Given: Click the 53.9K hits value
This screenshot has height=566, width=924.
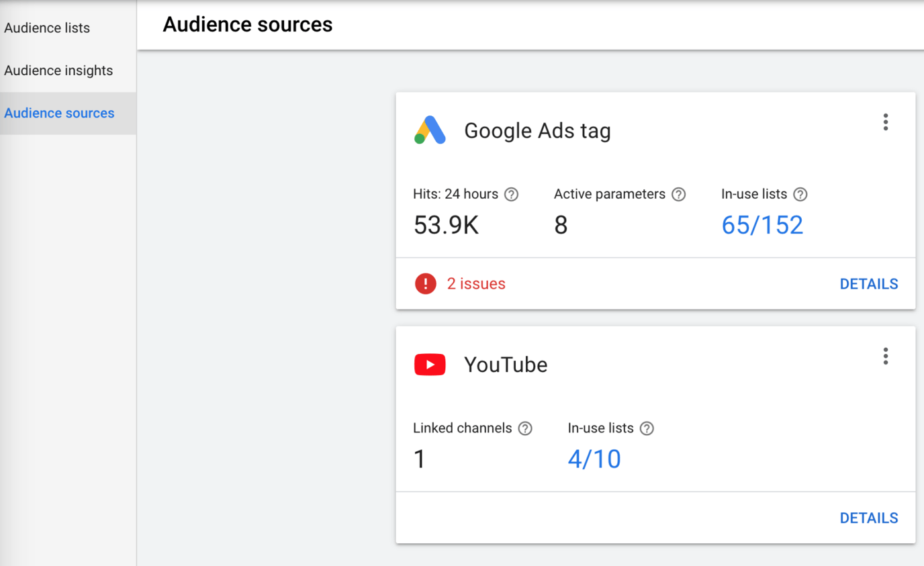Looking at the screenshot, I should pos(446,225).
